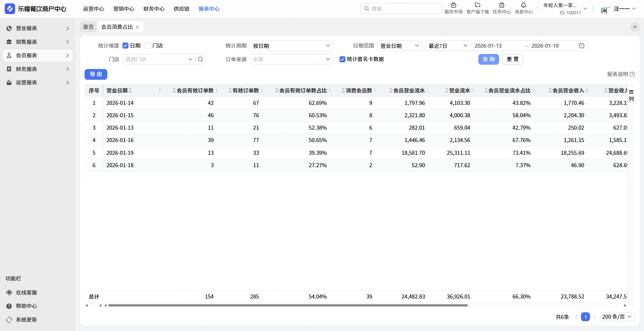
Task: Open the 任务中心 task center icon
Action: (501, 6)
